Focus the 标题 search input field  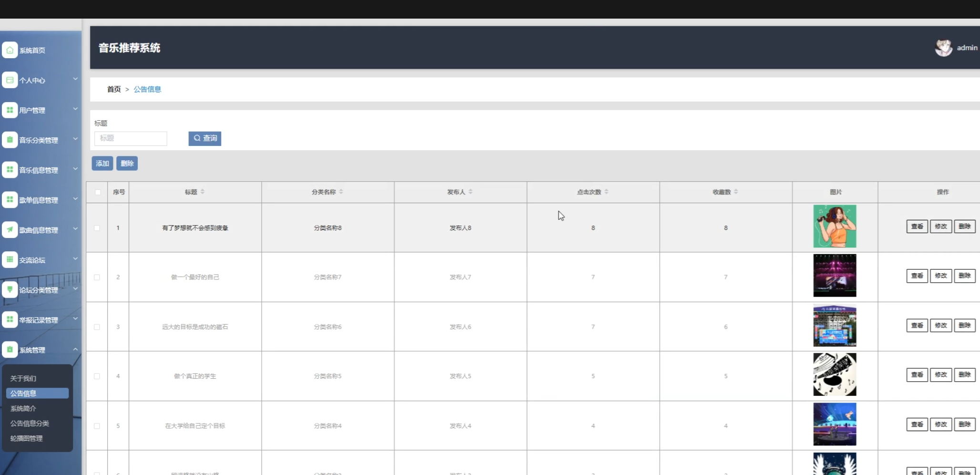point(131,138)
